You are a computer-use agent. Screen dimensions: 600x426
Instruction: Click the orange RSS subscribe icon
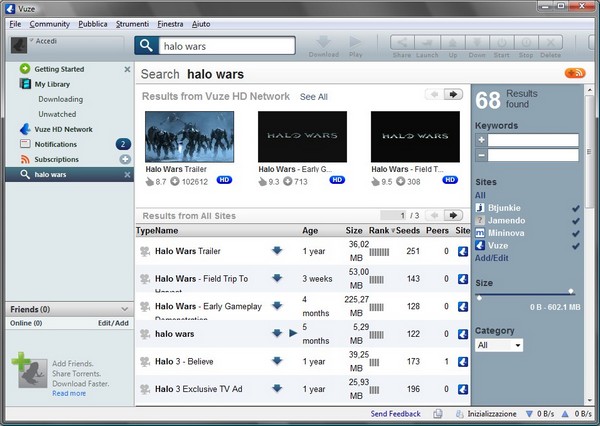tap(575, 73)
